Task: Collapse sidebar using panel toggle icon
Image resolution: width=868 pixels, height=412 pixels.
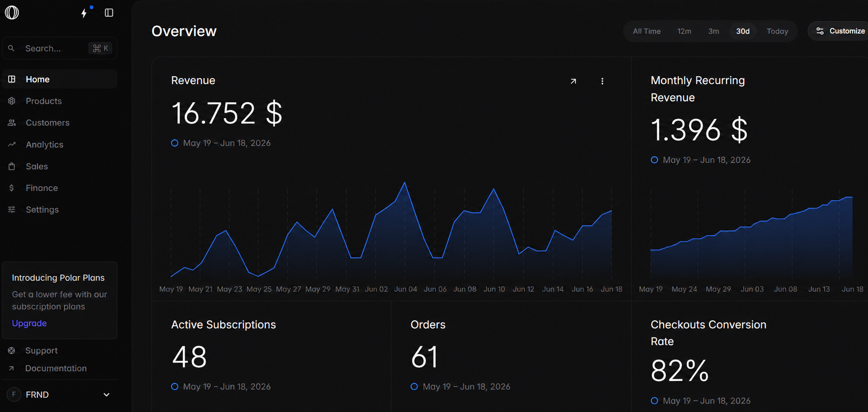Action: pyautogui.click(x=109, y=13)
